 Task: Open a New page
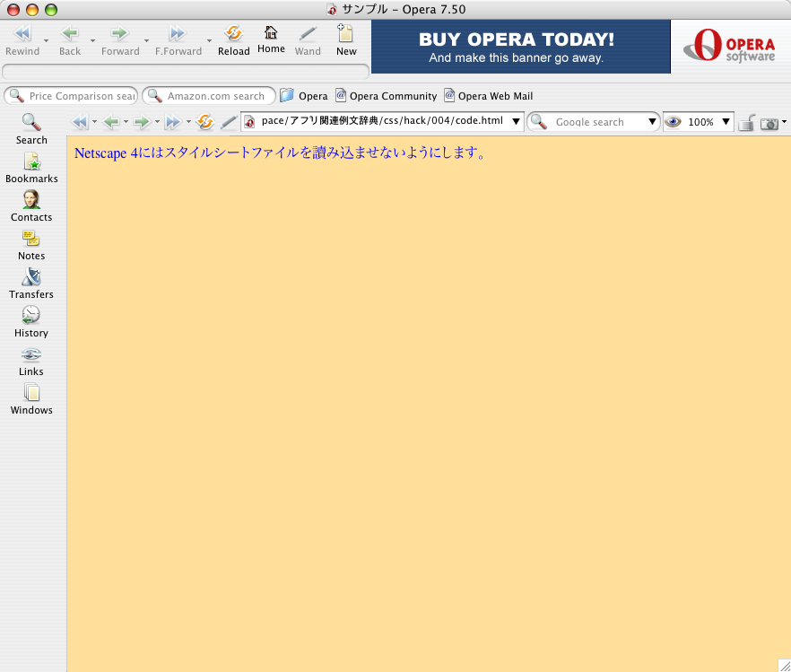click(346, 40)
